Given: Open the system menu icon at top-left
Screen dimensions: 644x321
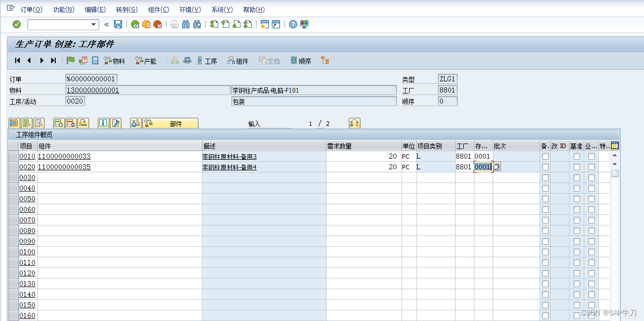Looking at the screenshot, I should [10, 9].
